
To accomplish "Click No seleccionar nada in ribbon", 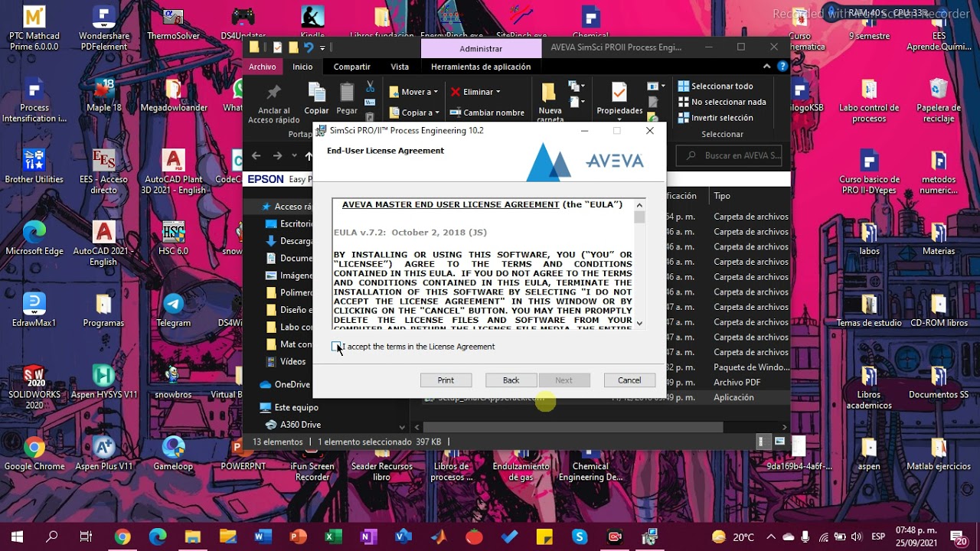I will click(x=721, y=102).
